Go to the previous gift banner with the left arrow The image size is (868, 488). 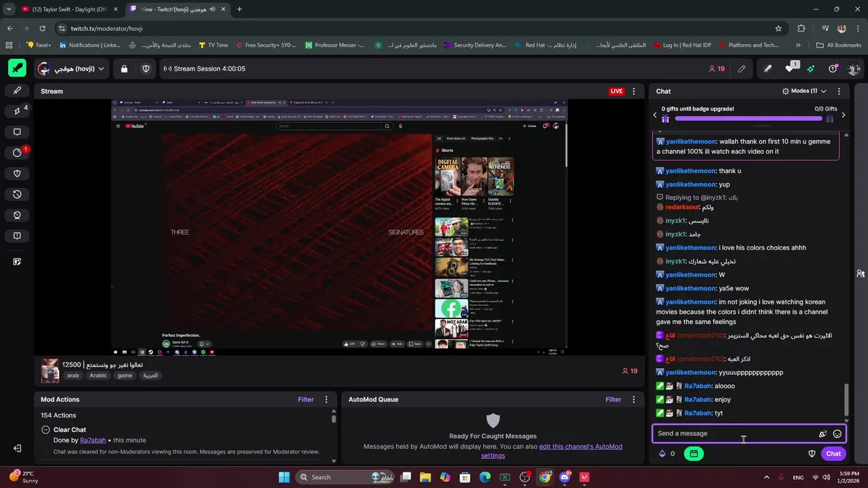(x=655, y=115)
